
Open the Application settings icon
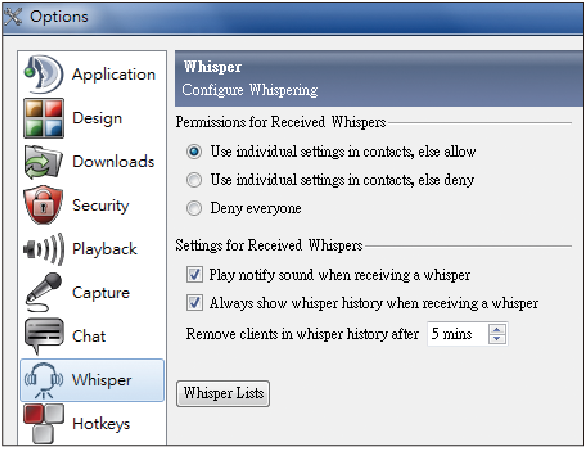click(43, 74)
